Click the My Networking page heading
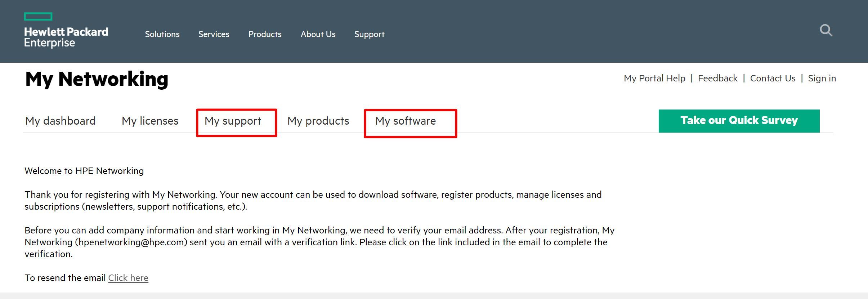868x299 pixels. tap(97, 80)
